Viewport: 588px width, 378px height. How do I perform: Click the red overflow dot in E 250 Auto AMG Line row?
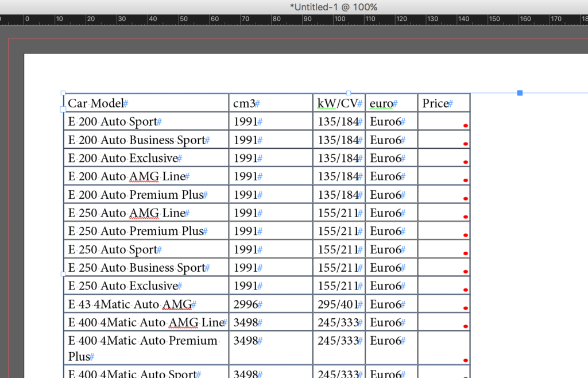tap(465, 217)
